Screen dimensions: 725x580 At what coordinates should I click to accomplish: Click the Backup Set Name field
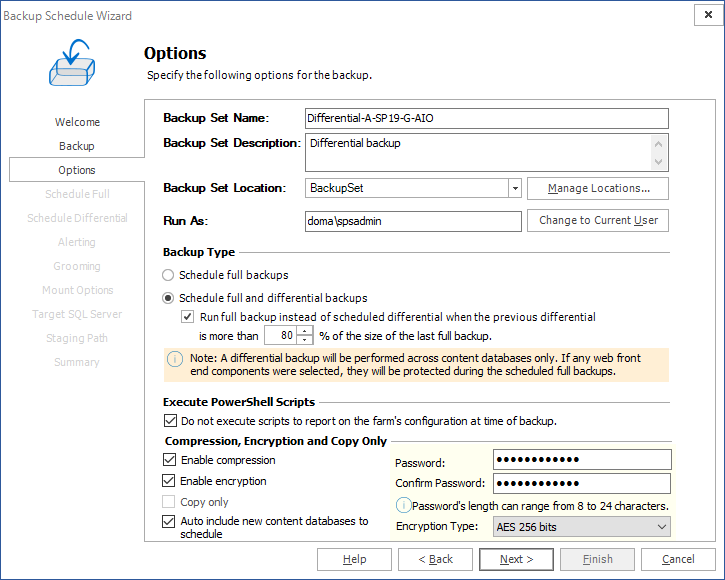(x=487, y=118)
